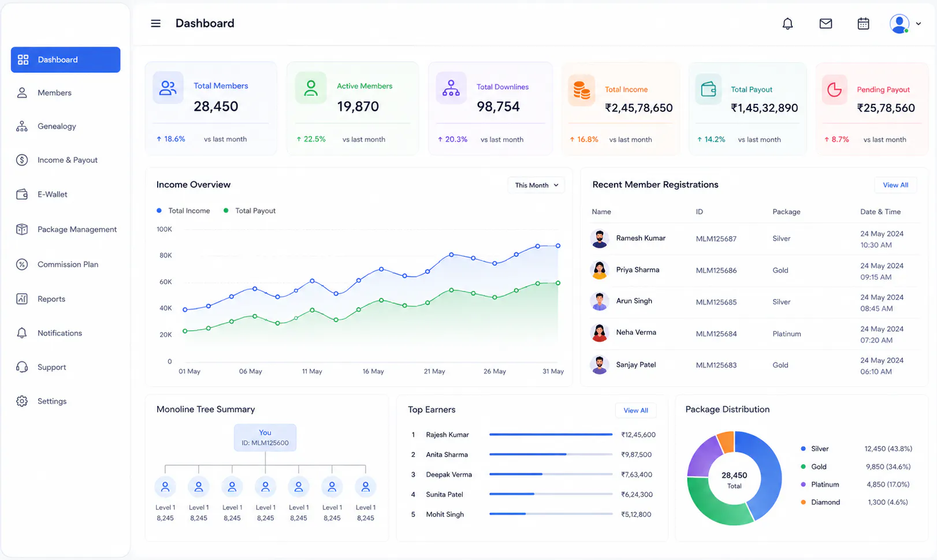
Task: Click the Active Members card icon
Action: pyautogui.click(x=311, y=88)
